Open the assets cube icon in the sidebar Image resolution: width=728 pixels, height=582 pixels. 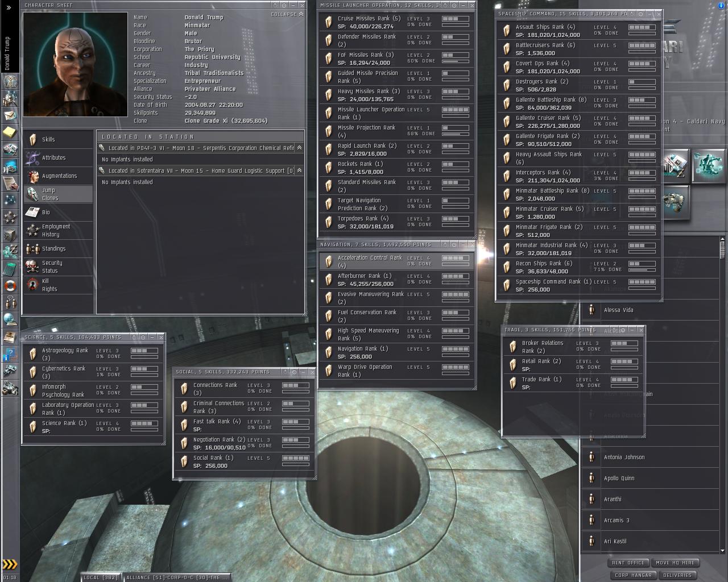click(10, 234)
